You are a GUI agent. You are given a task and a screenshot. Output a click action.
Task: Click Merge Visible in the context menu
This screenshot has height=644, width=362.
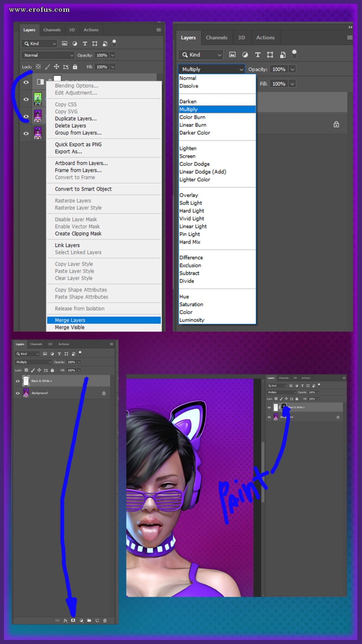pyautogui.click(x=70, y=327)
